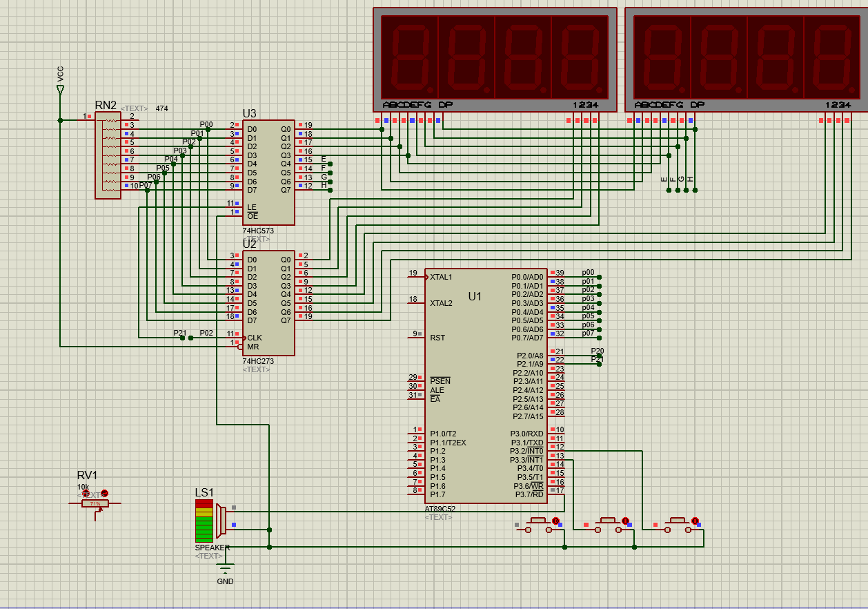The height and width of the screenshot is (609, 868).
Task: Click the U3 reference label
Action: (249, 113)
